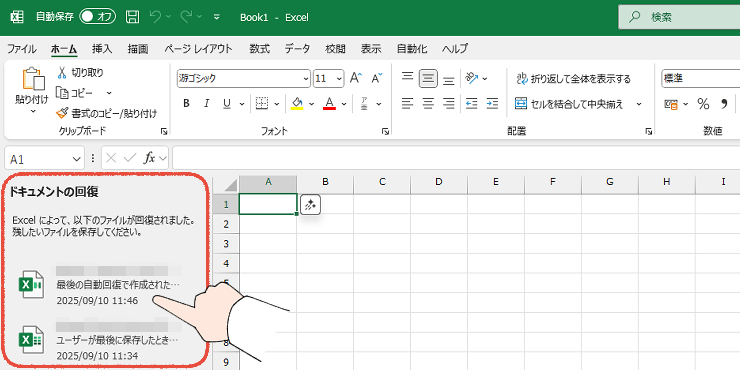
Task: Open the quick access toolbar customize dropdown
Action: (x=217, y=17)
